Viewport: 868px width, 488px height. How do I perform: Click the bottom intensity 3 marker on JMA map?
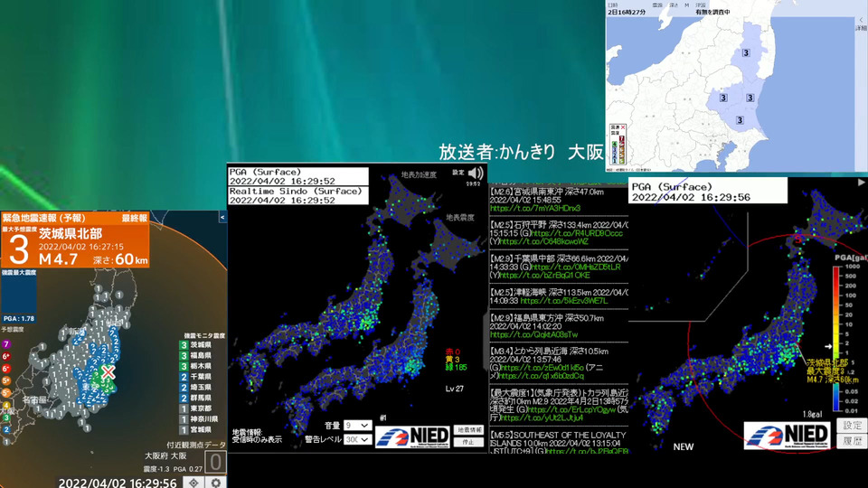click(x=740, y=120)
